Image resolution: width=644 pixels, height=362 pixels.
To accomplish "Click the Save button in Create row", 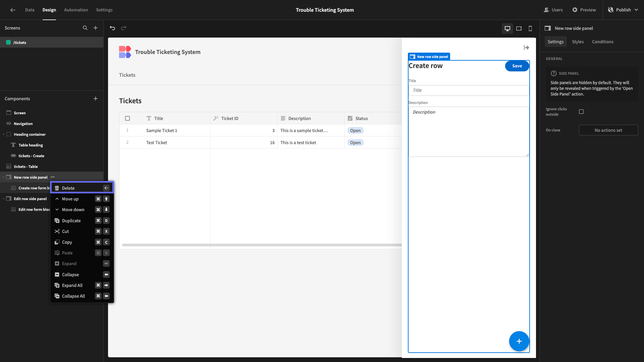I will (x=517, y=66).
